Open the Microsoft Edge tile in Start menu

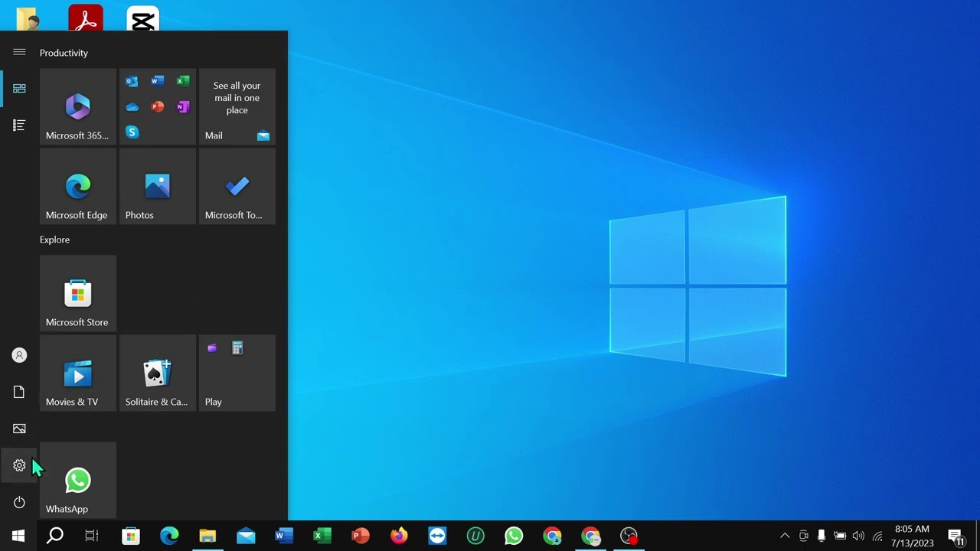tap(78, 186)
